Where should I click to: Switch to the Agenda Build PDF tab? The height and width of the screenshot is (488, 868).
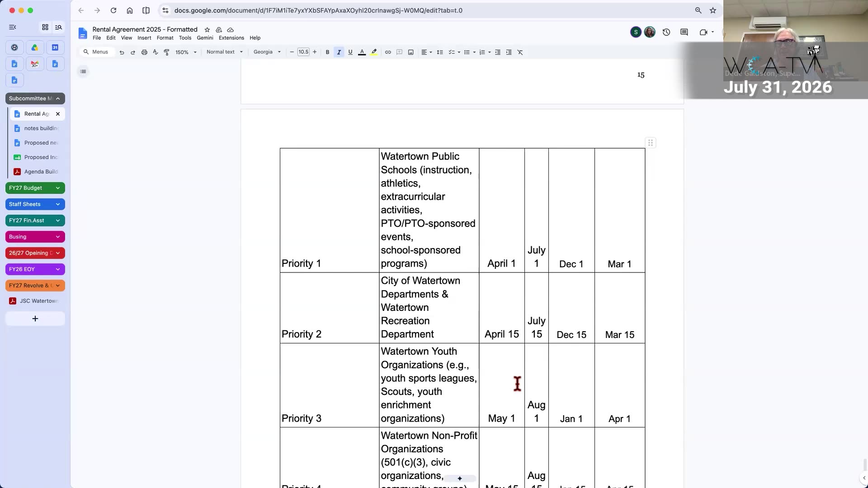pos(37,172)
